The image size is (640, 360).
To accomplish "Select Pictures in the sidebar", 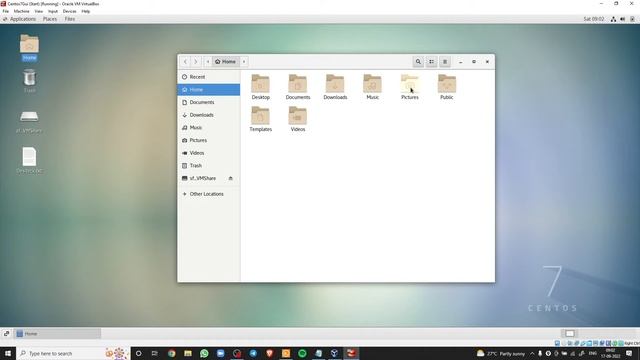I will (209, 140).
